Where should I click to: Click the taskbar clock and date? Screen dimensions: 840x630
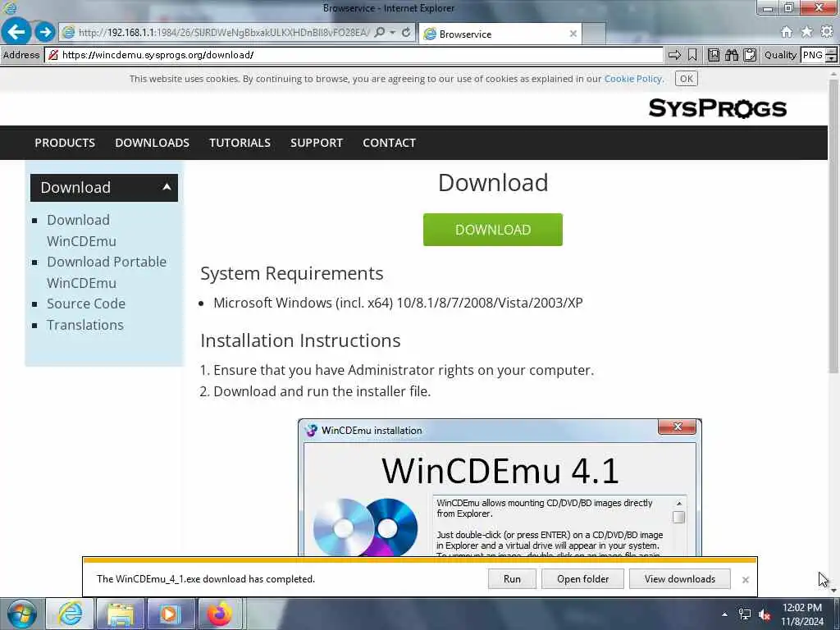802,614
